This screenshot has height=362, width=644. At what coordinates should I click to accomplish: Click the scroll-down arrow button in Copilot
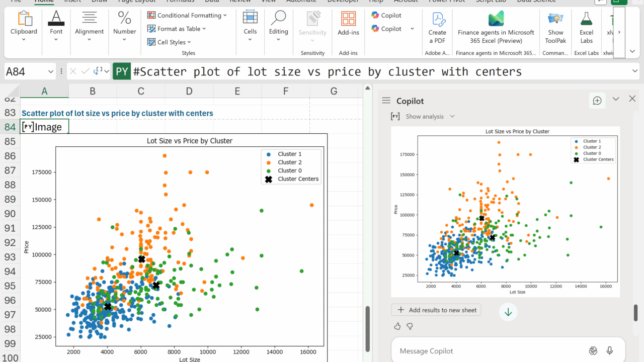coord(508,312)
